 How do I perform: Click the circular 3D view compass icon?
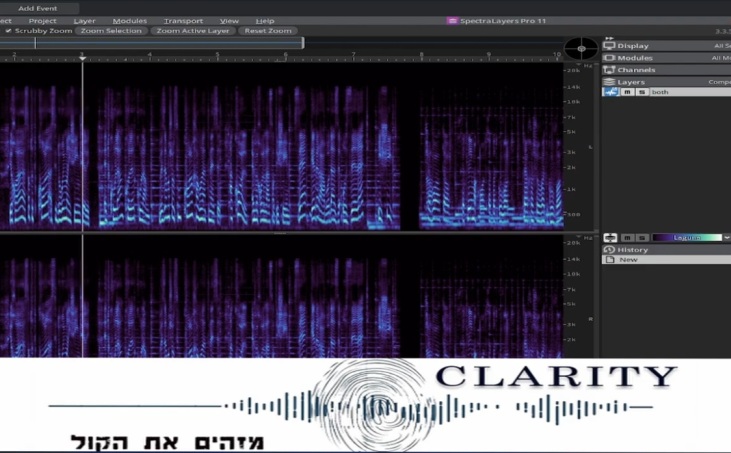(x=581, y=48)
